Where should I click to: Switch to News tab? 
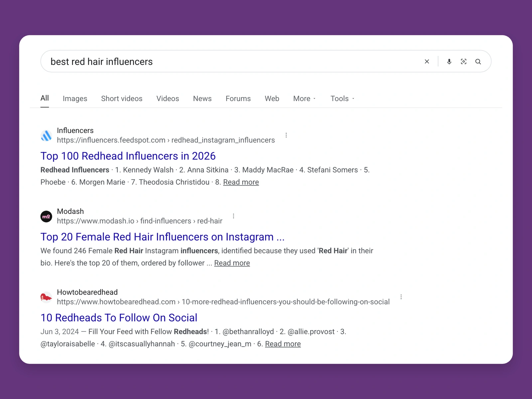(x=202, y=98)
